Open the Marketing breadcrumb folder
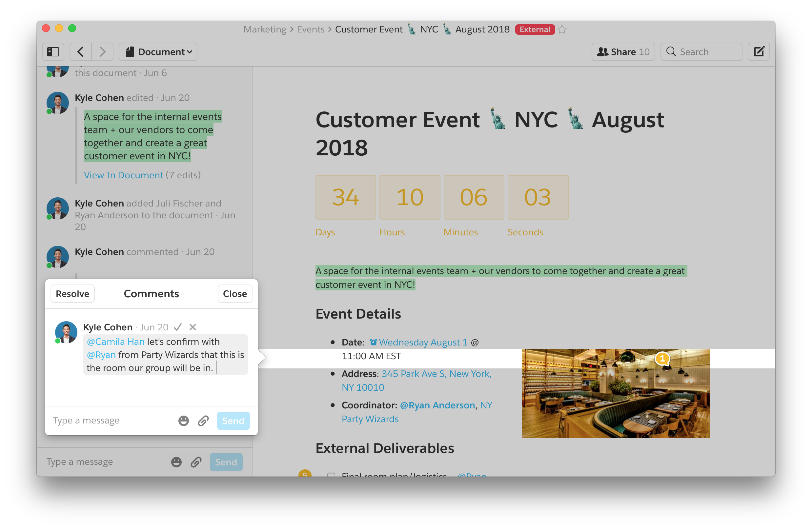 265,30
